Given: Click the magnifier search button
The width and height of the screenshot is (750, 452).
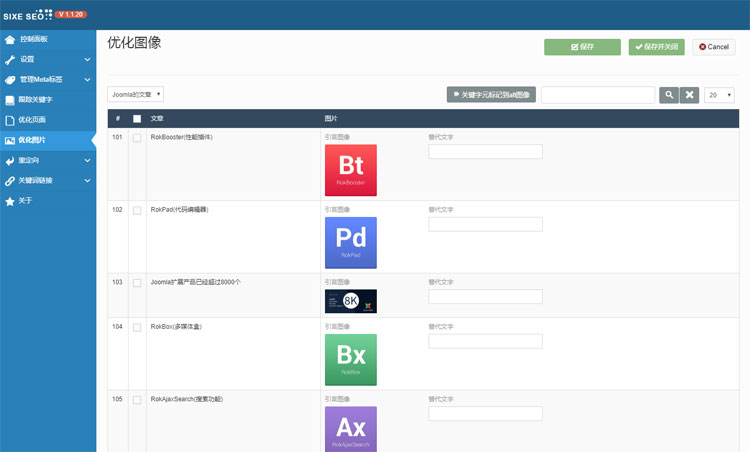Looking at the screenshot, I should coord(669,95).
